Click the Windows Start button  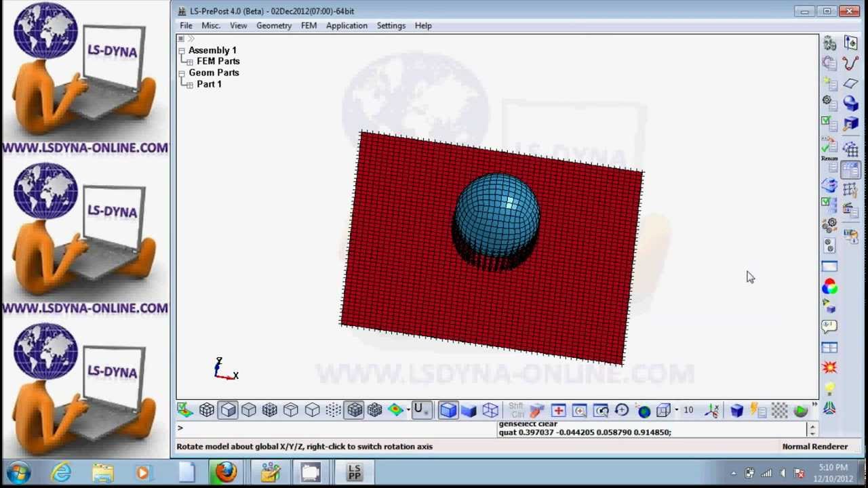(19, 472)
